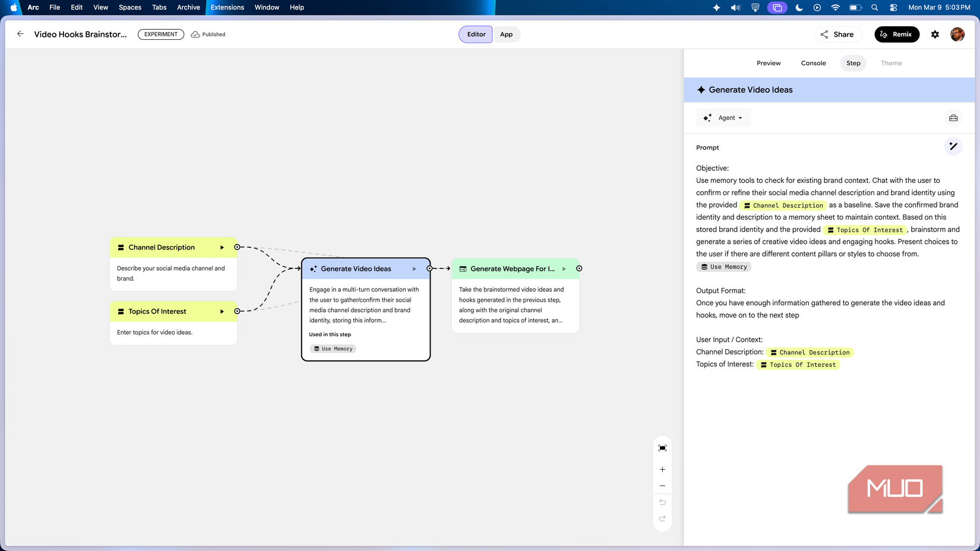
Task: Click the Channel Description output port
Action: click(237, 247)
